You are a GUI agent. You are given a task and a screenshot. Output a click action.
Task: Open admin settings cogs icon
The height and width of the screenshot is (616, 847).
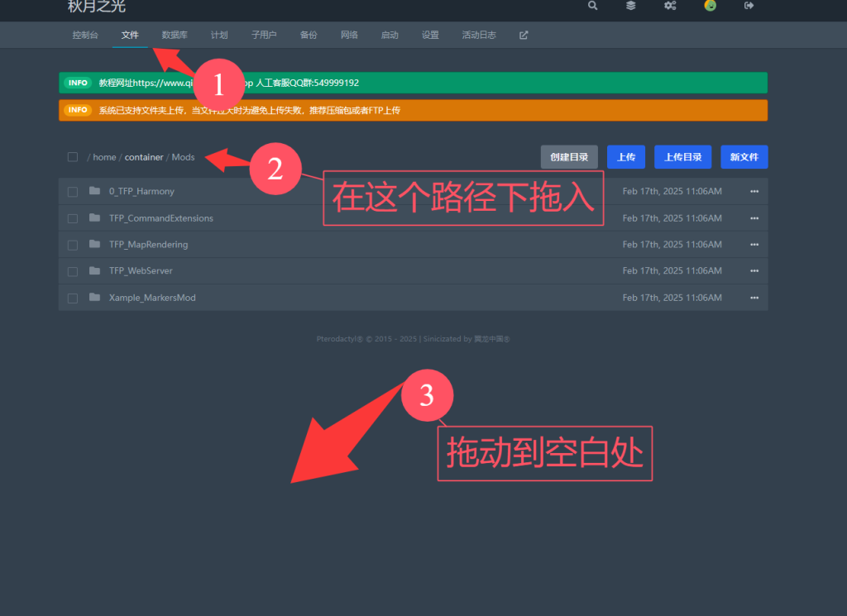(x=670, y=6)
